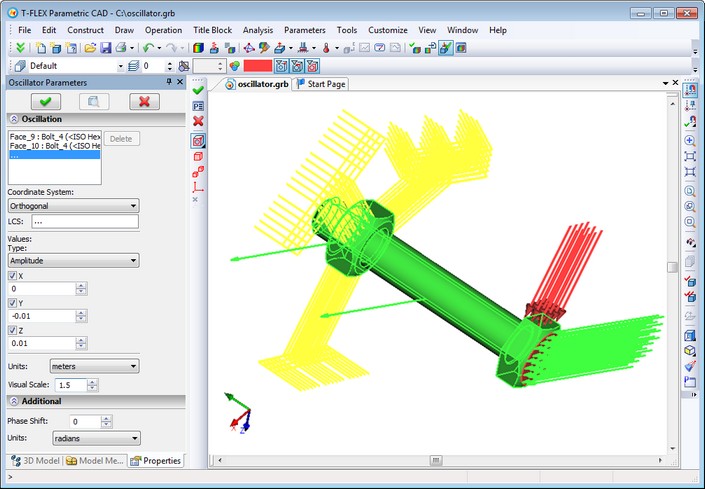705x489 pixels.
Task: Click the Delete button beside face list
Action: pyautogui.click(x=121, y=139)
